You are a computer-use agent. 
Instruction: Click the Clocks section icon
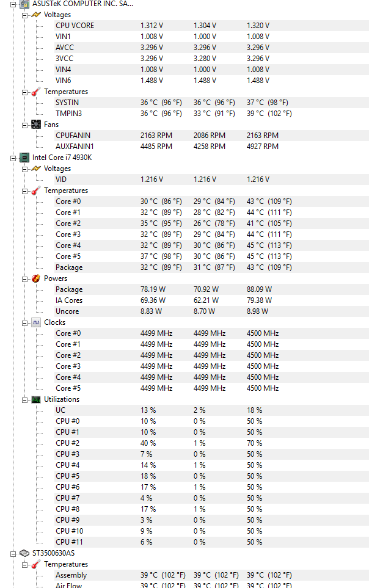[36, 322]
